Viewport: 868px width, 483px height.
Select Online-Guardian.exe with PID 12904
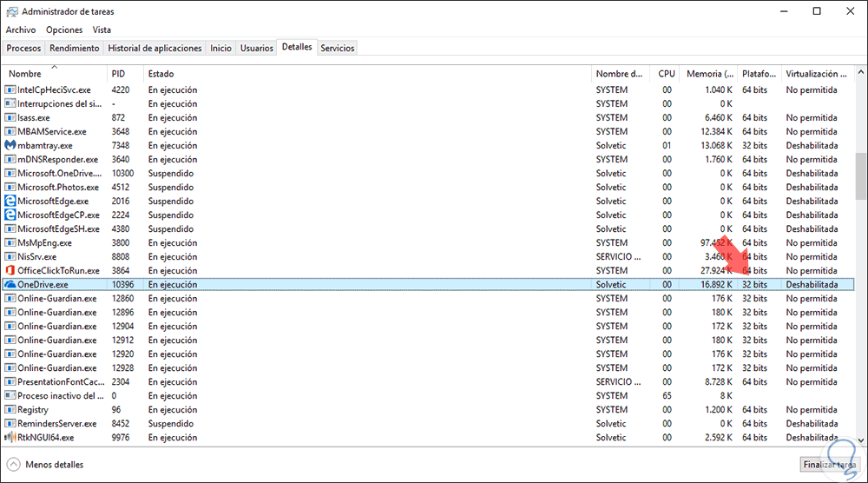coord(429,326)
